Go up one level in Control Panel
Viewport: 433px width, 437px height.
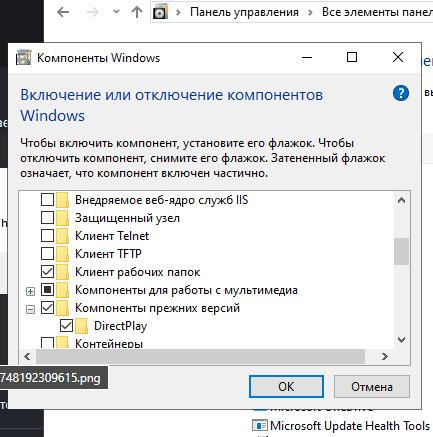[137, 12]
